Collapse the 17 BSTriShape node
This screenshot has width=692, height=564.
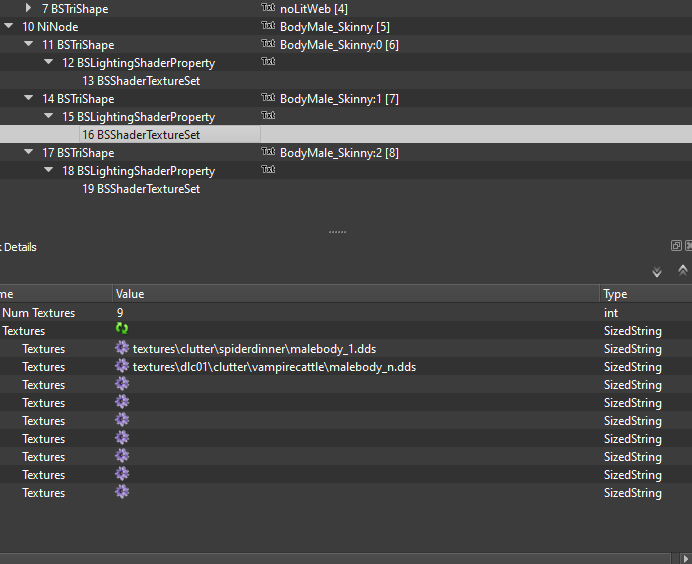pyautogui.click(x=29, y=152)
